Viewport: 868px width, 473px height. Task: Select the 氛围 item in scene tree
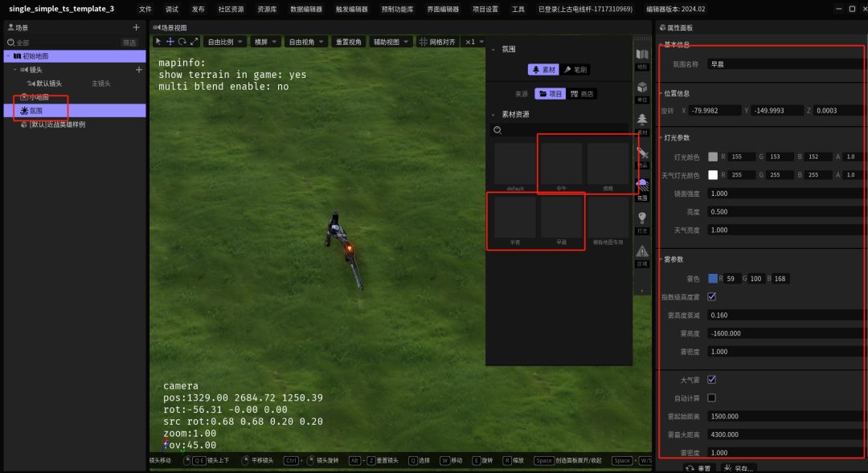pyautogui.click(x=75, y=111)
